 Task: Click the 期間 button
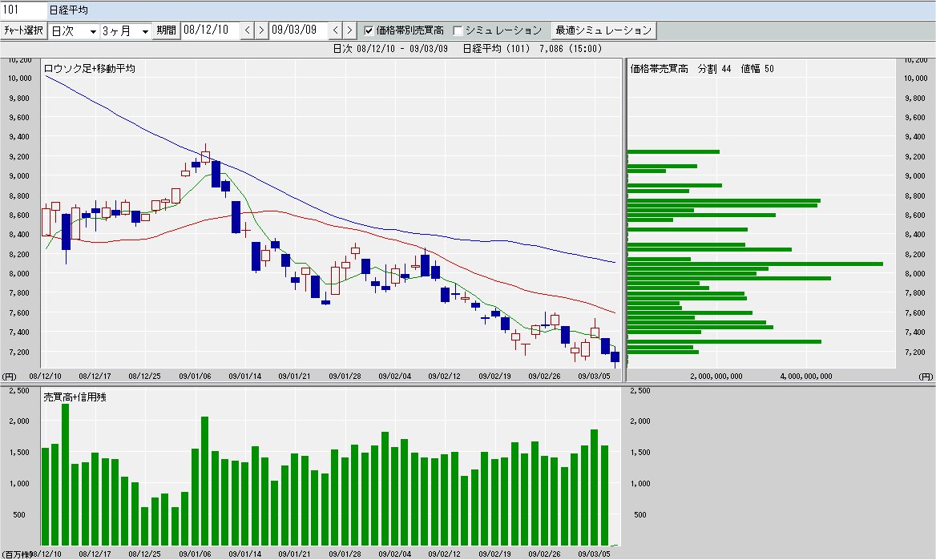(x=166, y=30)
